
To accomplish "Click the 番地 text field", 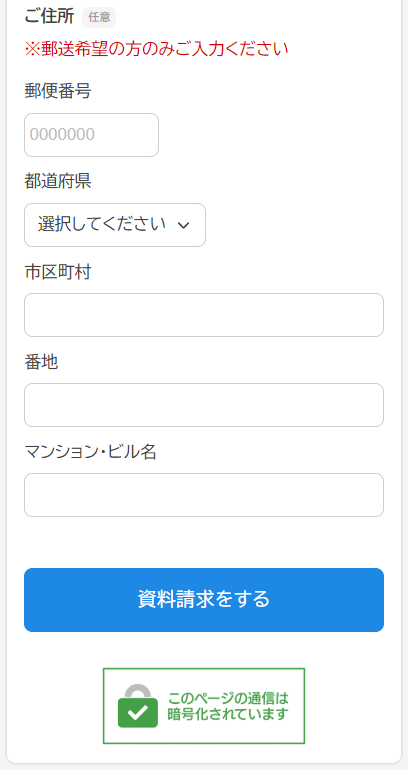I will click(204, 405).
